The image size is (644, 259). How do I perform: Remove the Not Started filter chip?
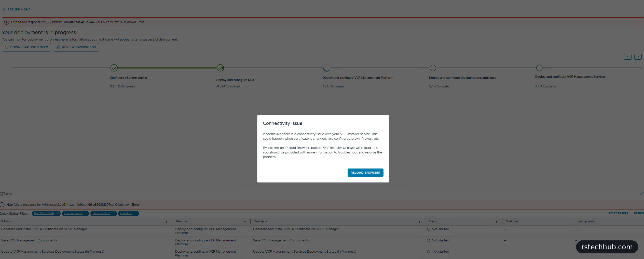58,213
